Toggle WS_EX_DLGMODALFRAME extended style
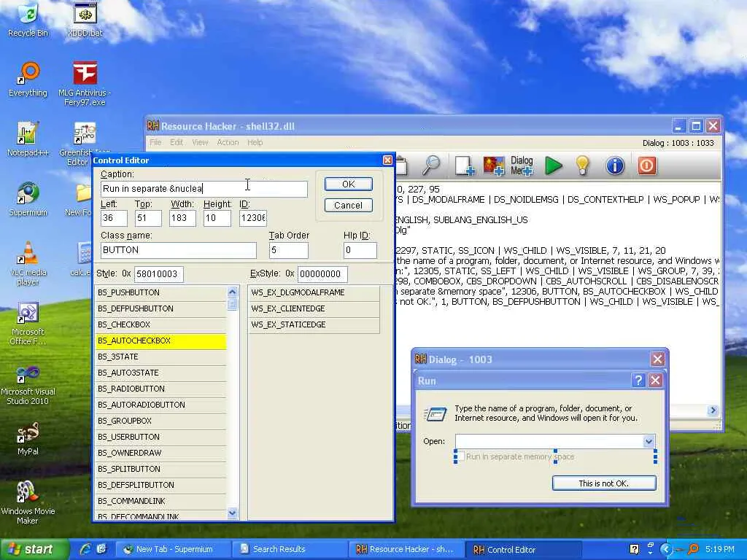747x560 pixels. coord(314,292)
